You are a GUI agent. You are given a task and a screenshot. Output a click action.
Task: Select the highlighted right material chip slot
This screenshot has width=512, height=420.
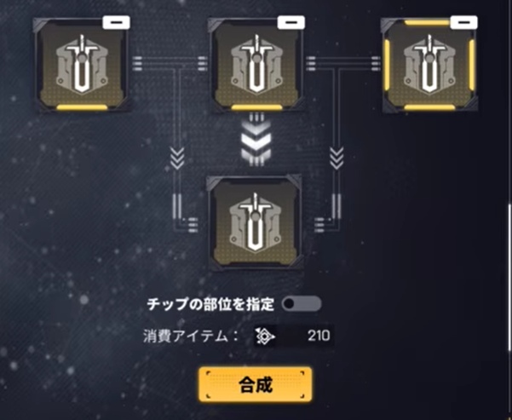click(429, 66)
